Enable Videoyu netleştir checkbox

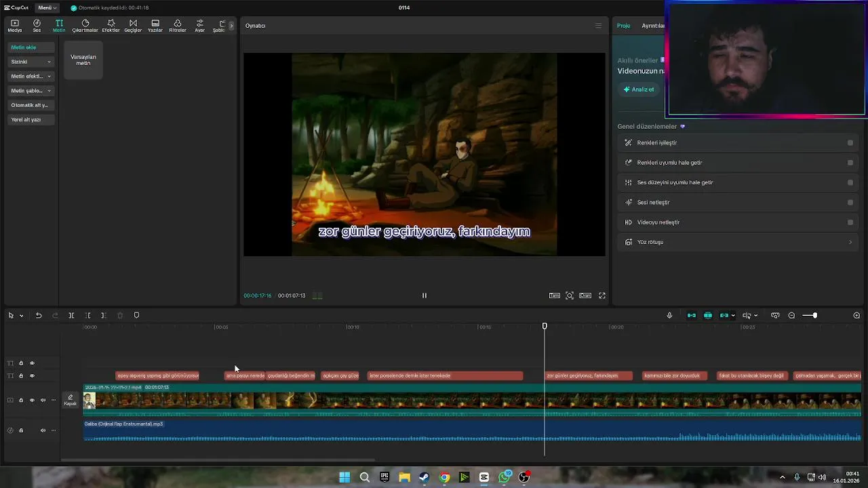850,222
